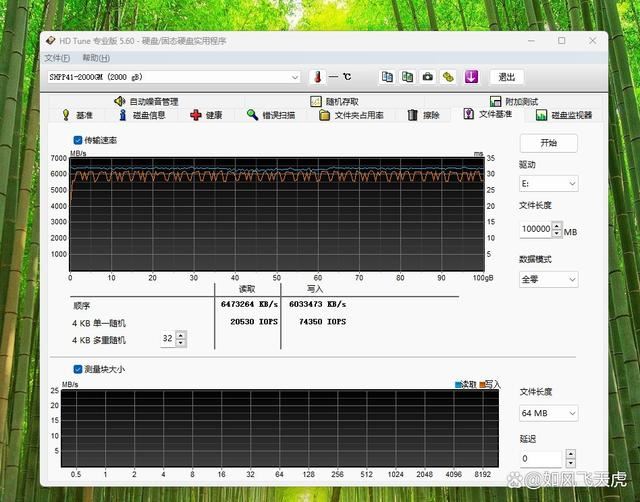This screenshot has width=640, height=502.
Task: Click the purple download arrow icon
Action: [471, 77]
